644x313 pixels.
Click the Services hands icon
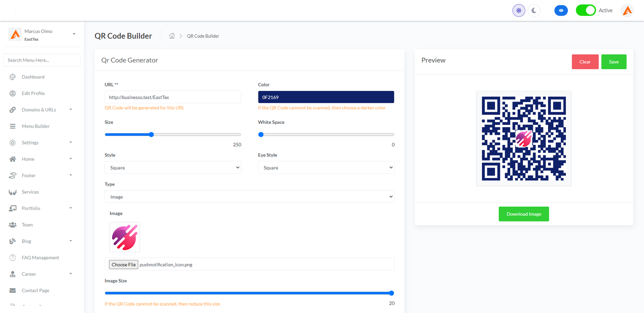(x=12, y=192)
